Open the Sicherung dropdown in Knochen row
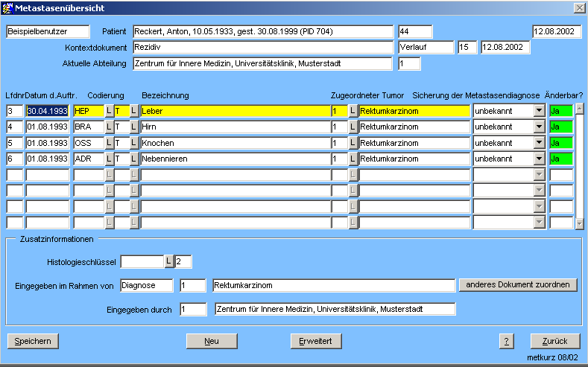The height and width of the screenshot is (367, 588). click(540, 143)
